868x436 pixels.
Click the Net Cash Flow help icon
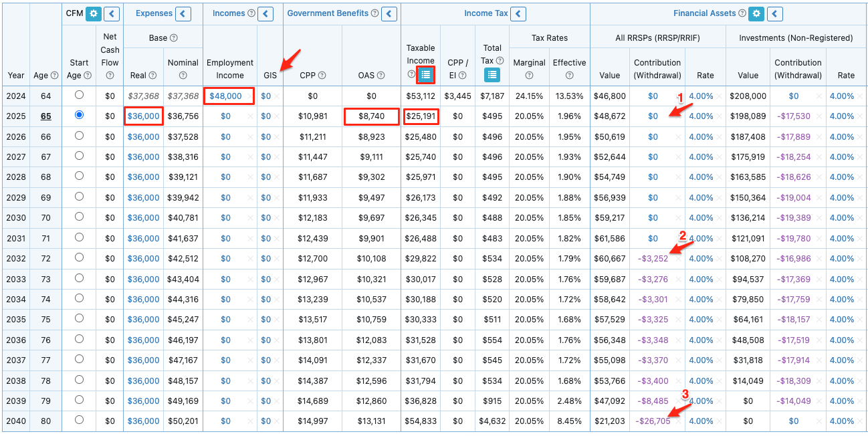(x=110, y=76)
